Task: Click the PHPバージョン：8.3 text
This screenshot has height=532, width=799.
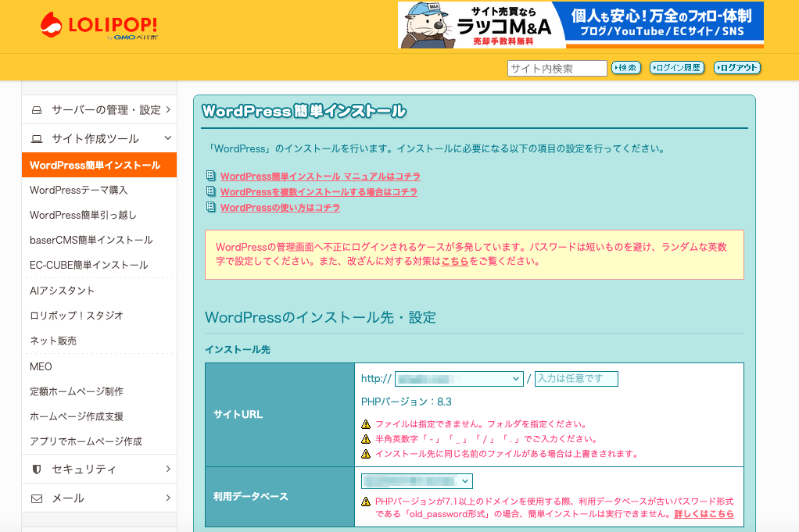Action: [406, 402]
